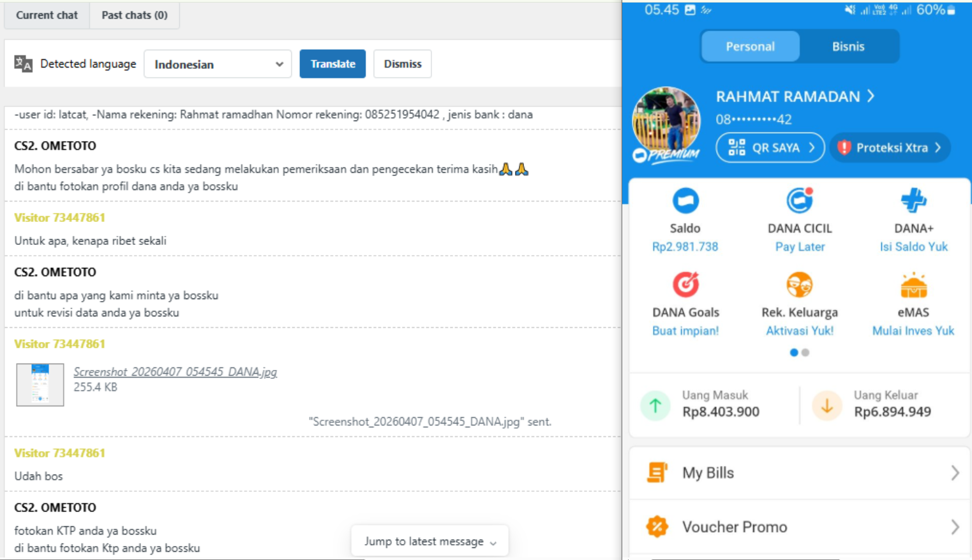Viewport: 972px width, 560px height.
Task: Click the translate language icon
Action: 24,64
